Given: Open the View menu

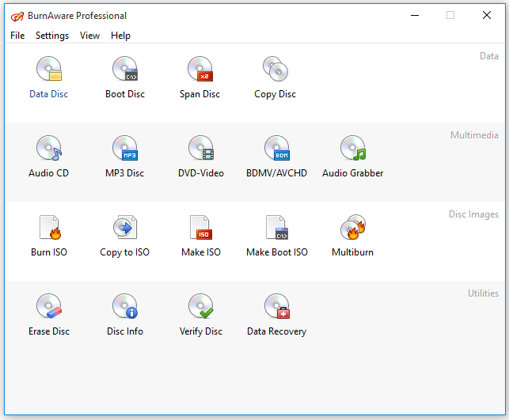Looking at the screenshot, I should [90, 36].
